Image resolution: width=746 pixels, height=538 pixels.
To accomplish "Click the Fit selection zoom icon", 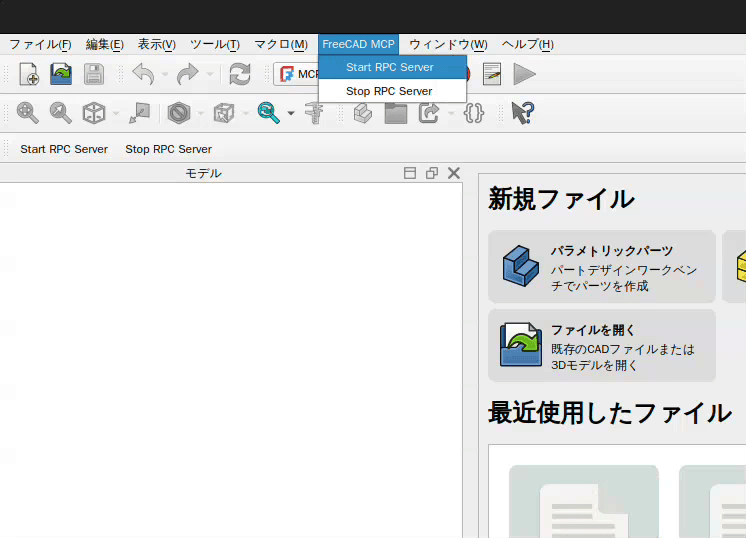I will [x=60, y=113].
